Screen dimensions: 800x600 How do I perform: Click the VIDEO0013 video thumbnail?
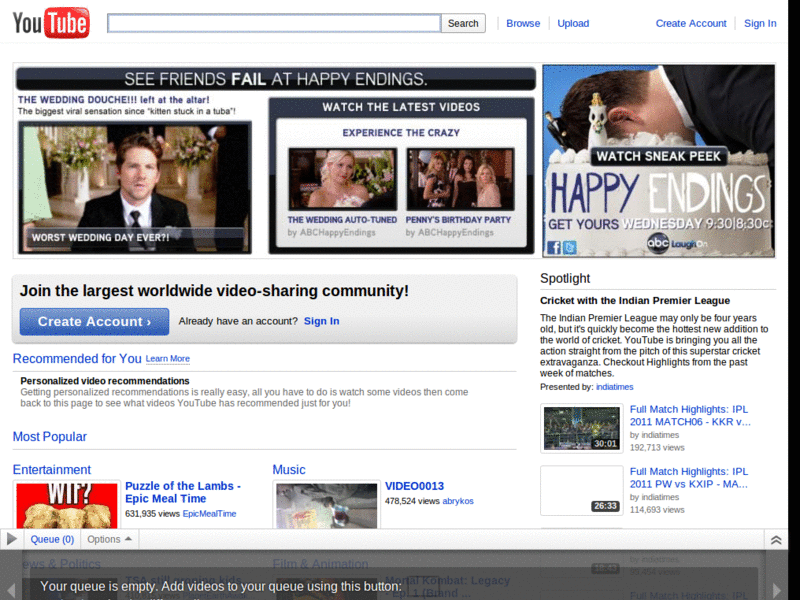point(327,505)
